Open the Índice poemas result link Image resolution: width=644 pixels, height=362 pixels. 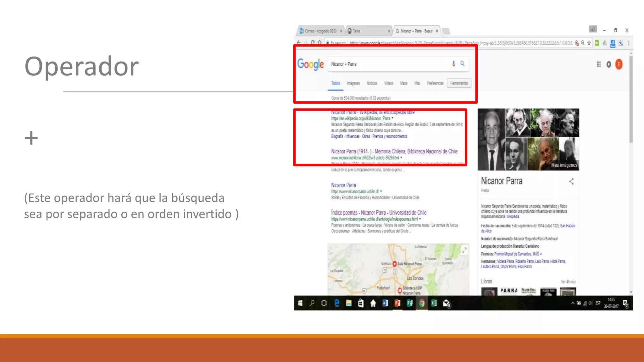point(379,213)
